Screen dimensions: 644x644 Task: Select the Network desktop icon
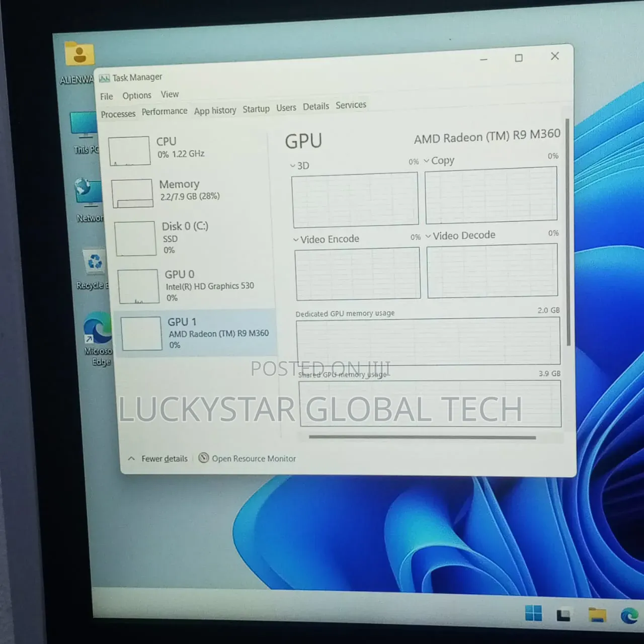[x=90, y=200]
